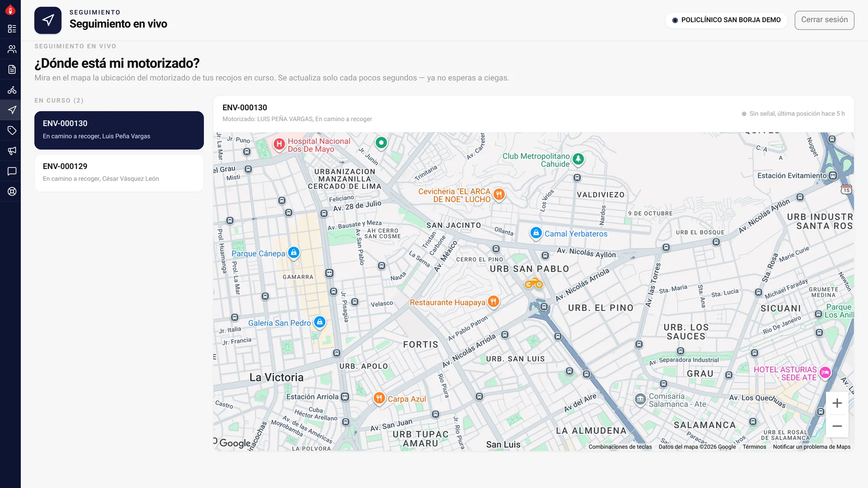
Task: Click the 'Sin señal, última posición hace 5 h' status
Action: click(x=793, y=114)
